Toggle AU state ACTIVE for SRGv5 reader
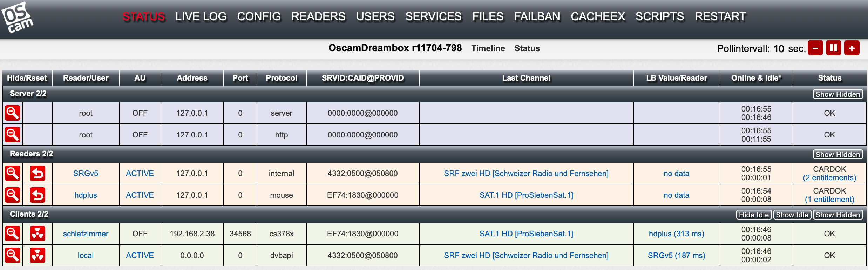This screenshot has height=270, width=868. (x=140, y=173)
